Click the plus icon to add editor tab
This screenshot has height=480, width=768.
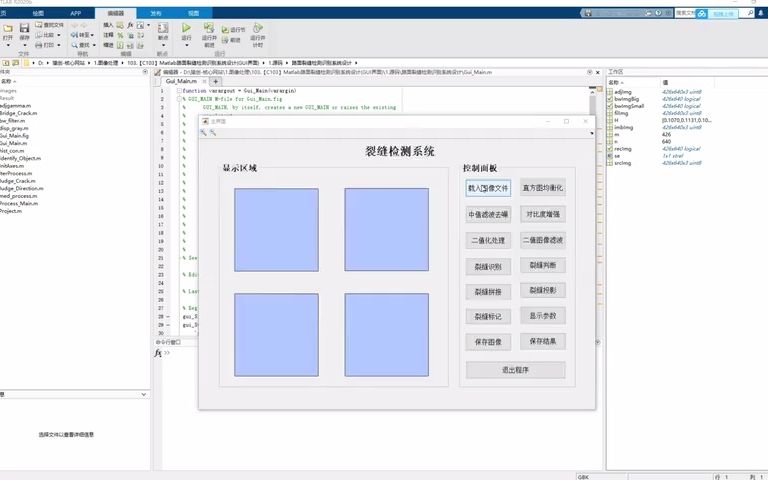pos(216,81)
